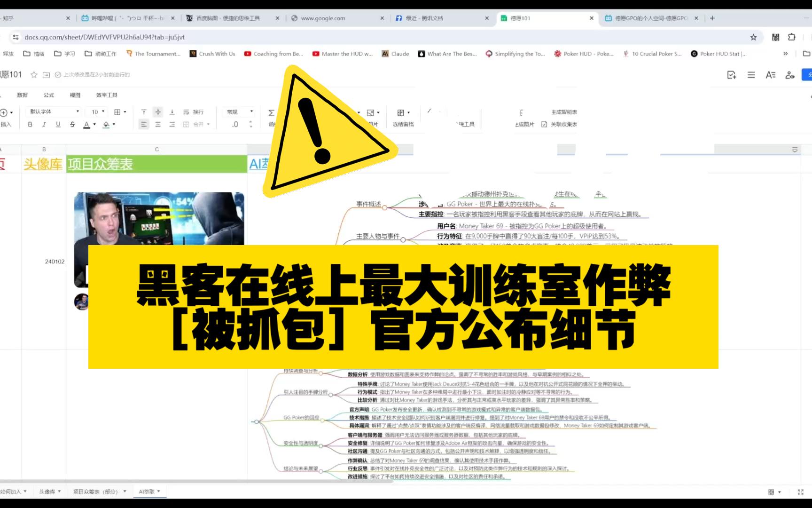Open the text style A icon at top right
The width and height of the screenshot is (812, 508).
tap(770, 75)
